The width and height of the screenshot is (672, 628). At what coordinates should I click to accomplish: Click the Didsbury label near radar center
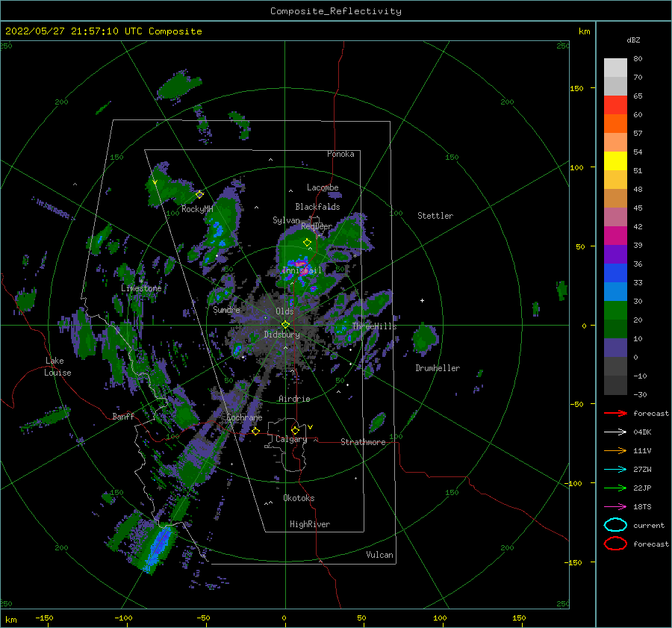281,335
